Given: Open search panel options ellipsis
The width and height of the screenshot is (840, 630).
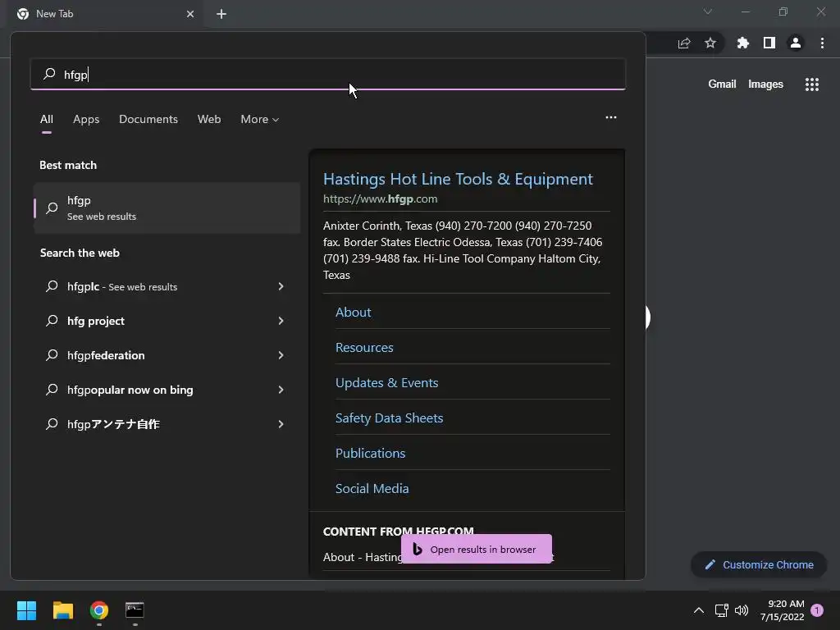Looking at the screenshot, I should 610,117.
